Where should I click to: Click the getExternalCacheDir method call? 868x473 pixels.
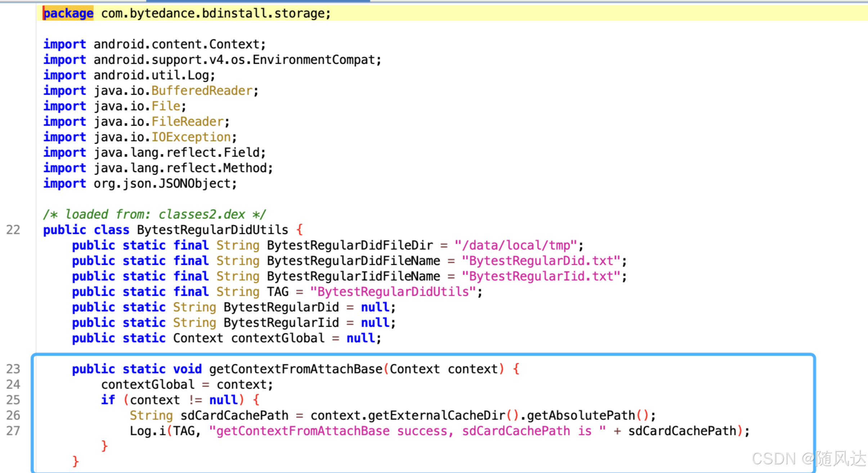coord(437,416)
